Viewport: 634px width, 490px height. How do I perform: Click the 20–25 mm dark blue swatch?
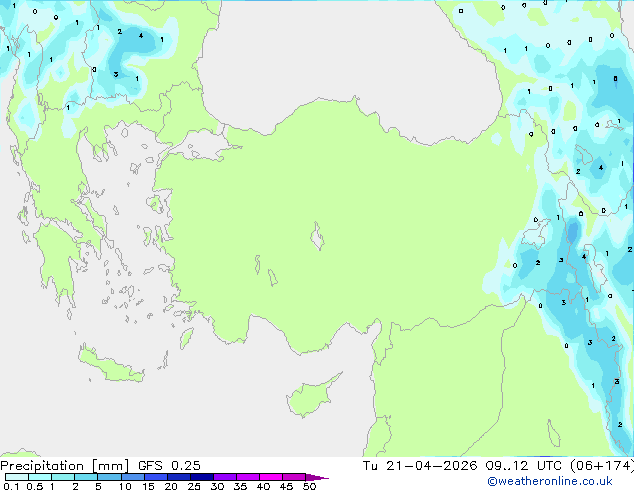[x=179, y=477]
